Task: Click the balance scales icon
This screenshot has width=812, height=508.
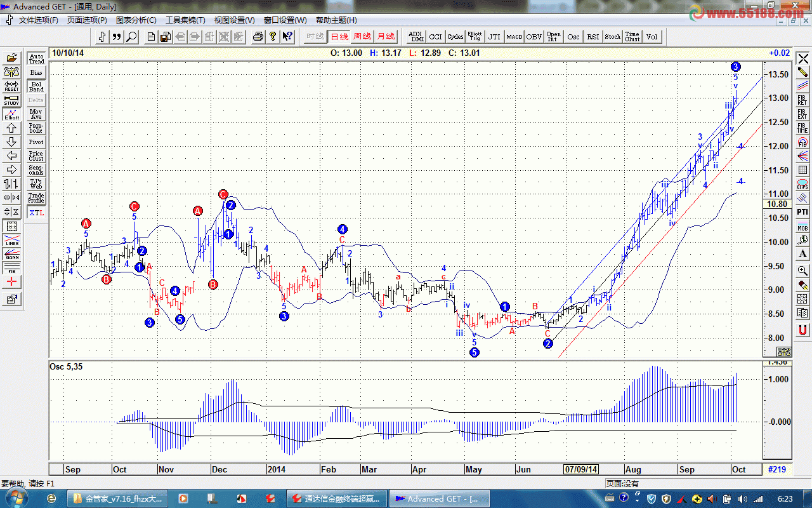Action: click(x=11, y=72)
